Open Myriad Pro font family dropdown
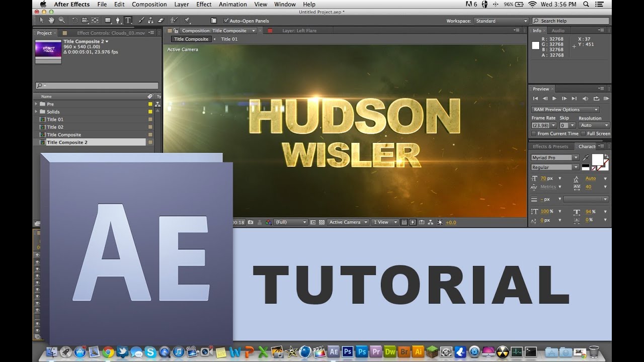Viewport: 644px width, 362px height. (x=555, y=158)
